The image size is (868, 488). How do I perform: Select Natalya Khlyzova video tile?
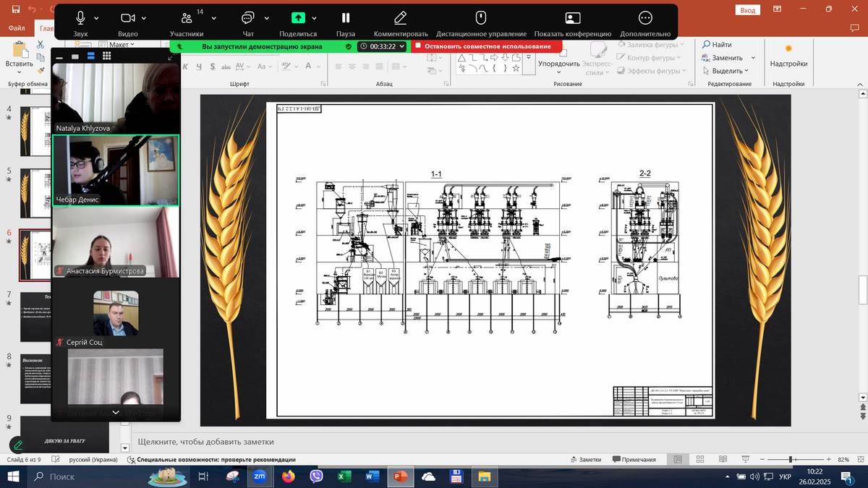click(x=116, y=98)
